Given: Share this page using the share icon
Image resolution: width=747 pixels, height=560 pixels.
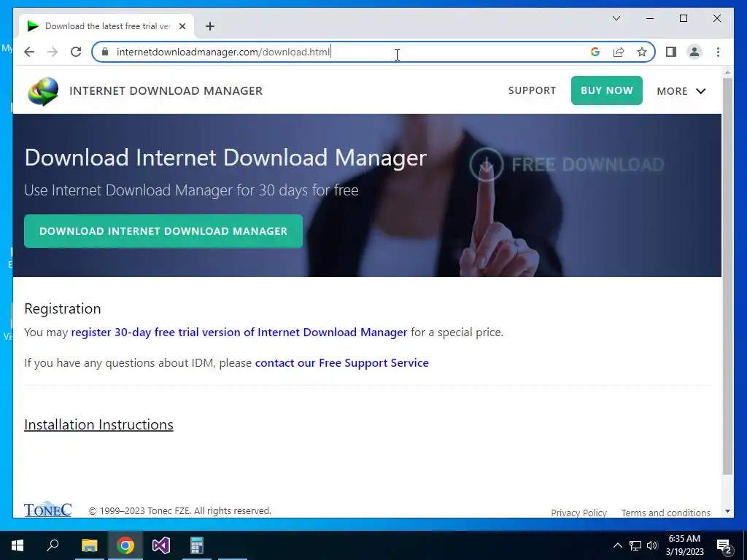Looking at the screenshot, I should point(619,52).
